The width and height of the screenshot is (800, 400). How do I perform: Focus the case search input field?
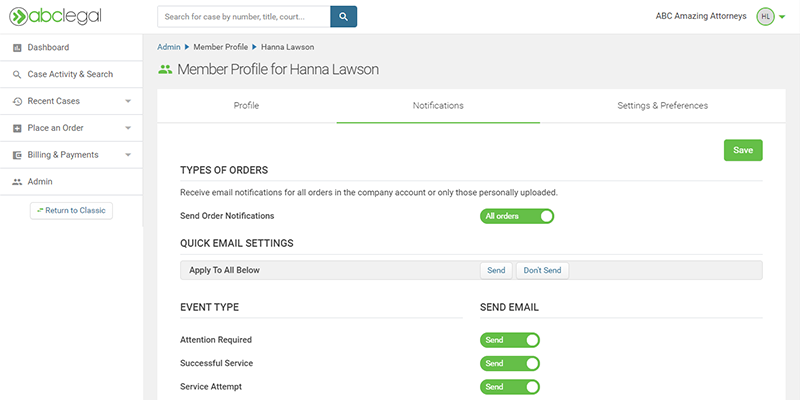[x=243, y=17]
